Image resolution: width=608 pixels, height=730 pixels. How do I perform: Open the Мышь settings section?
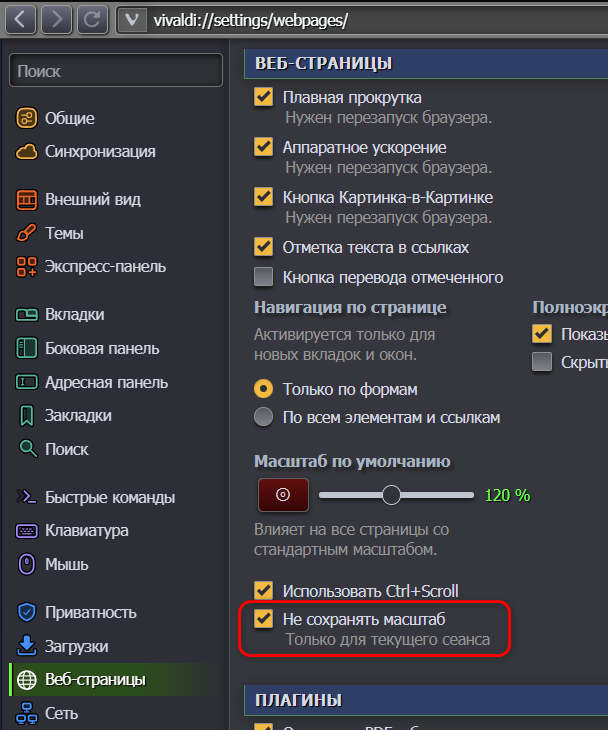(x=67, y=565)
